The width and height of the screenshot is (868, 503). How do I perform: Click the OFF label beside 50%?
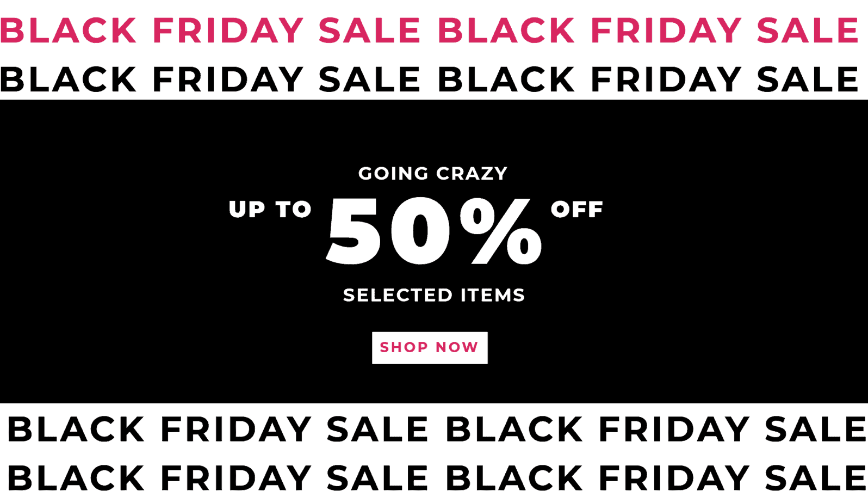coord(577,209)
